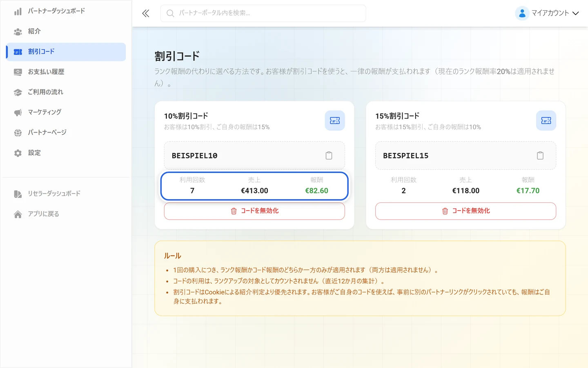
Task: Click the user avatar icon
Action: (x=522, y=13)
